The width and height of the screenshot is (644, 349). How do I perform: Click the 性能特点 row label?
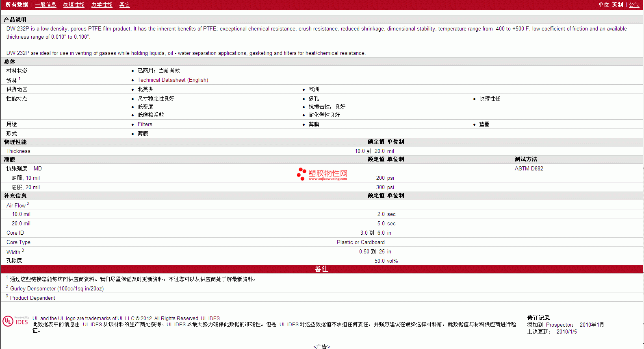point(17,99)
